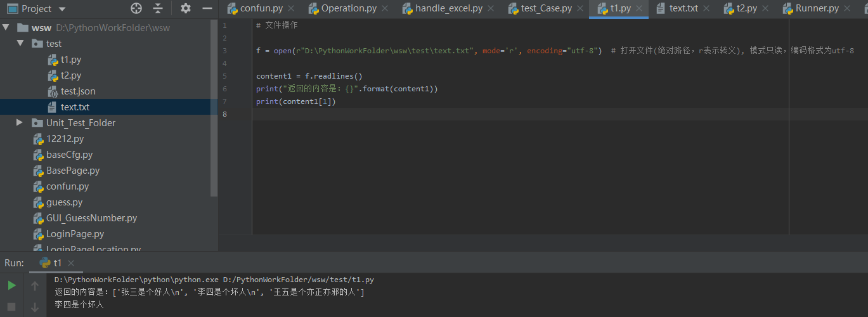Close the t1 run tab
The width and height of the screenshot is (868, 317).
[x=71, y=263]
